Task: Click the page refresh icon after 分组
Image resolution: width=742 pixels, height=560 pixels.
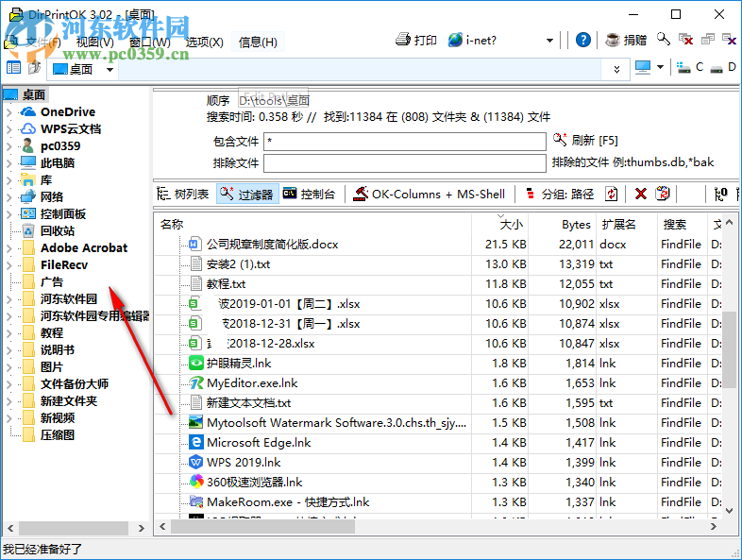Action: (x=612, y=195)
